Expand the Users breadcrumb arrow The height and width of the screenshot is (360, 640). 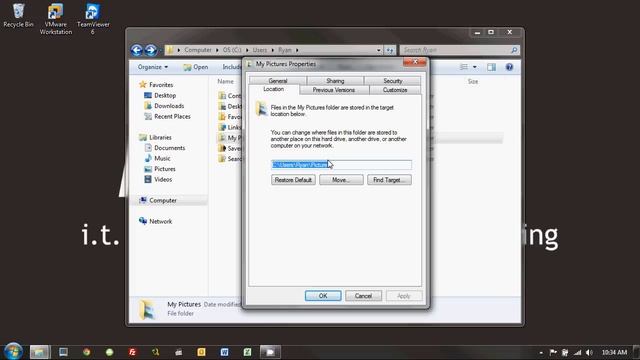[273, 50]
